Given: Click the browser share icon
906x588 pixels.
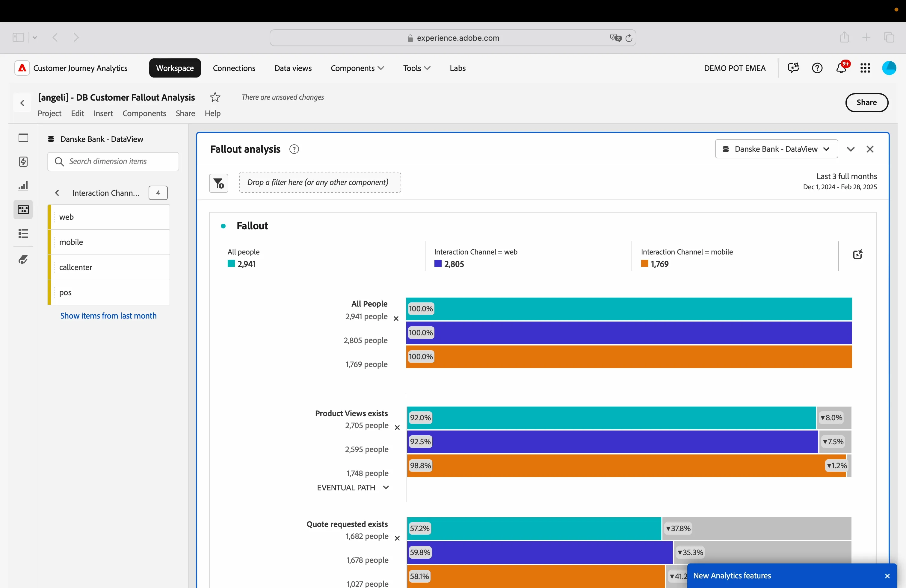Looking at the screenshot, I should (x=844, y=37).
